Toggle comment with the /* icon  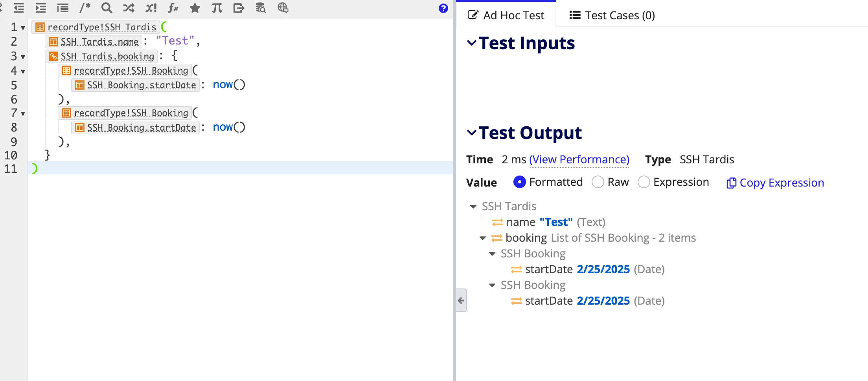click(x=85, y=8)
